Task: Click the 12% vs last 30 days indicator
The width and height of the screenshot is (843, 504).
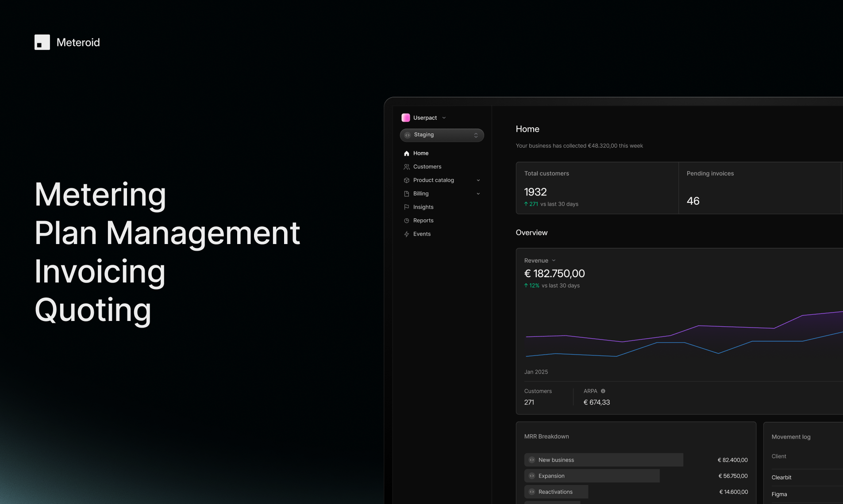Action: 552,286
